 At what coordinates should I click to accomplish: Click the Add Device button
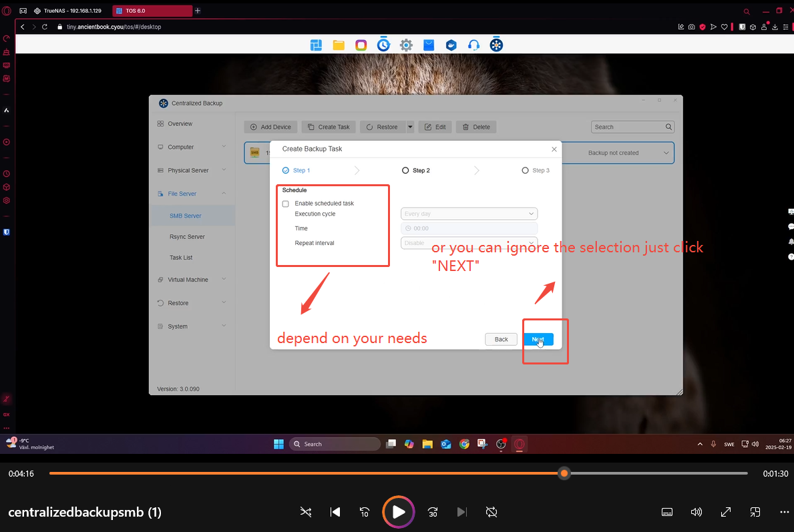tap(271, 127)
